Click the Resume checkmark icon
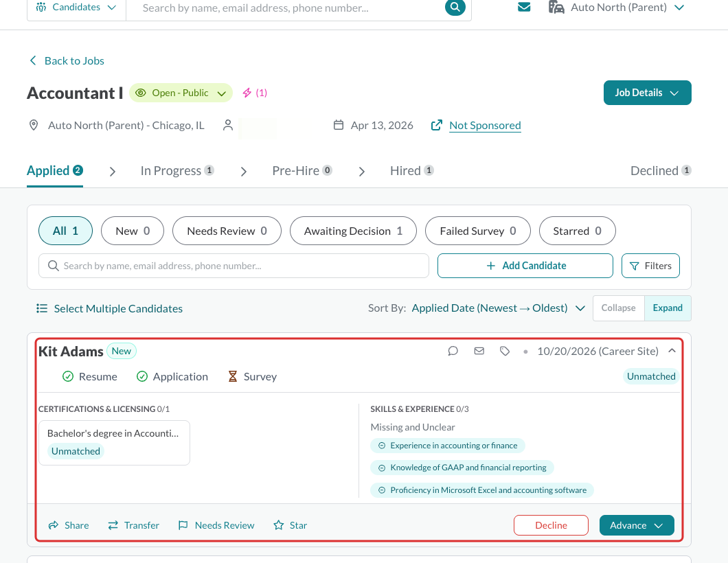 coord(68,376)
